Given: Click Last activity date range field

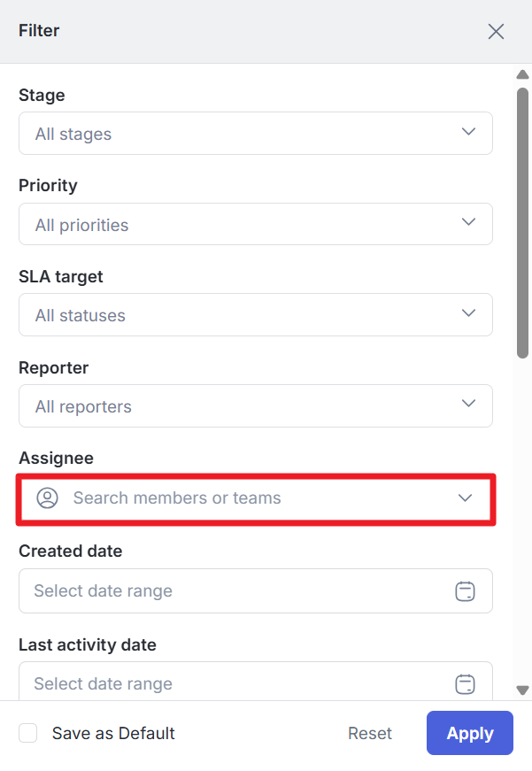Looking at the screenshot, I should 230,684.
